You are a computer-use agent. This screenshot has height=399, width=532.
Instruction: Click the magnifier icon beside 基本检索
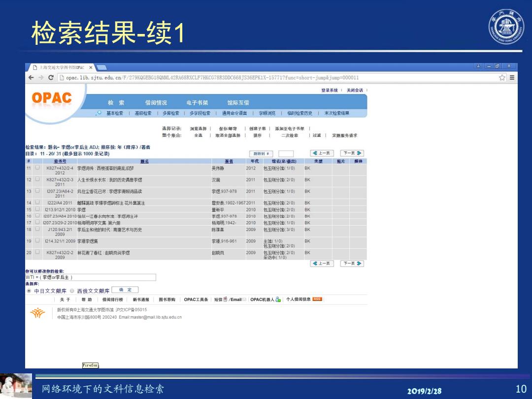(99, 113)
